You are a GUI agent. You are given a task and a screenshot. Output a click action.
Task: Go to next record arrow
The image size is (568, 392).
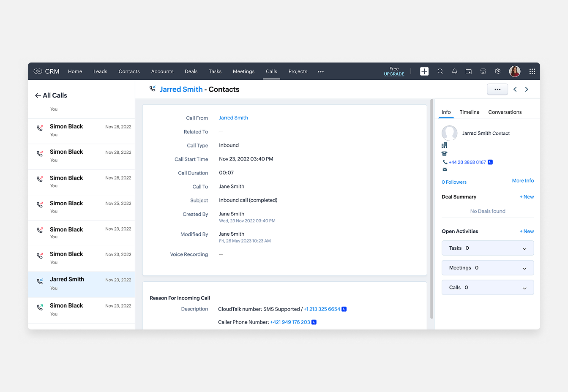(x=527, y=90)
